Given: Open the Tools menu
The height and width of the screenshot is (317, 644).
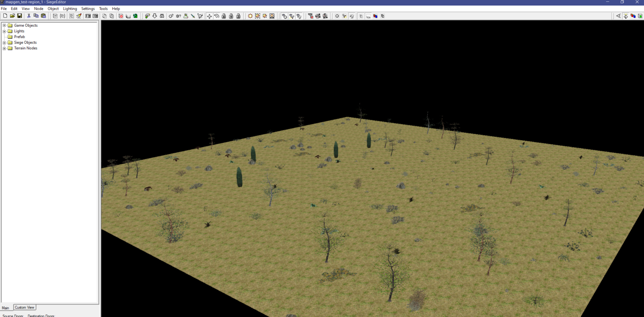Looking at the screenshot, I should [x=103, y=9].
